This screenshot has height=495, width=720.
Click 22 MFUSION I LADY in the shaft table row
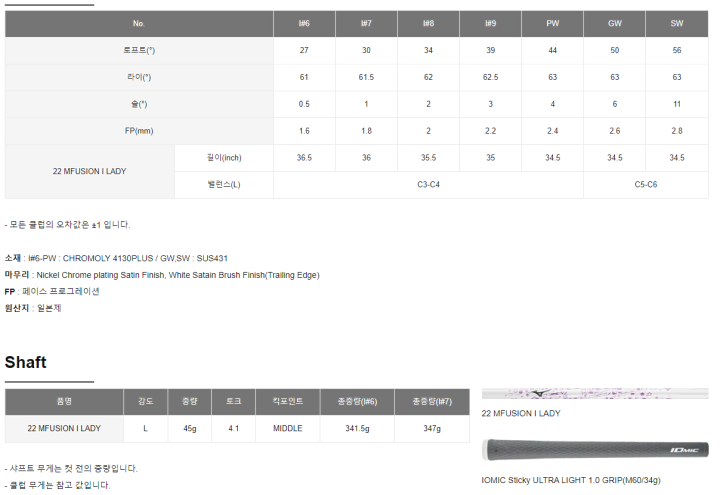tap(64, 428)
